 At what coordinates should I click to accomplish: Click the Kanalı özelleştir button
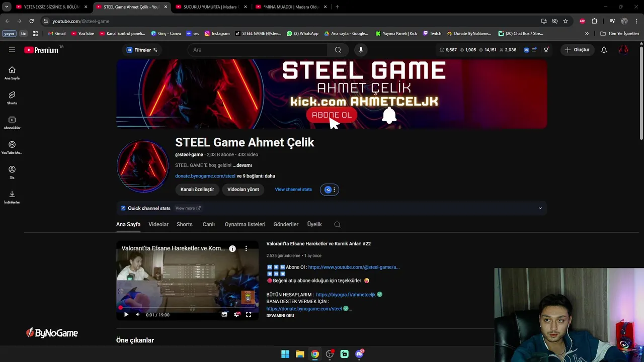(197, 190)
